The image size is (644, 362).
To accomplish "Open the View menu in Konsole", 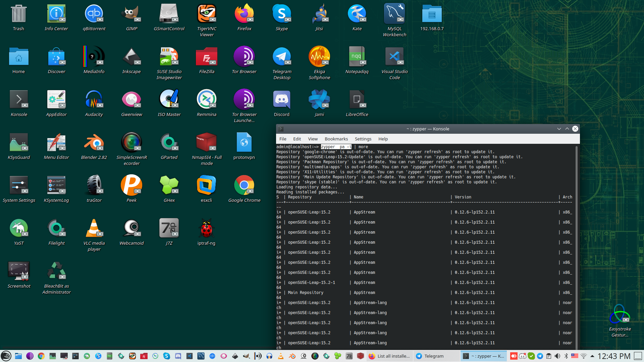I will point(313,139).
